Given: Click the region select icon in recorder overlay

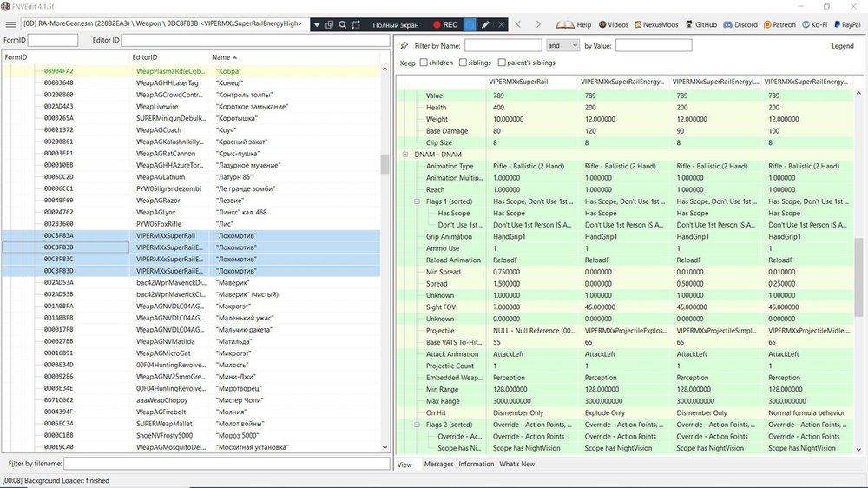Looking at the screenshot, I should [356, 25].
